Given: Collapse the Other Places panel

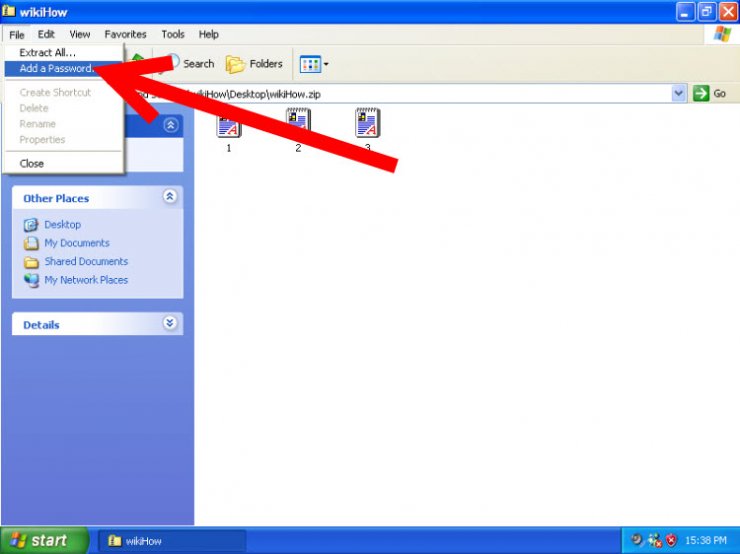Looking at the screenshot, I should click(x=170, y=196).
